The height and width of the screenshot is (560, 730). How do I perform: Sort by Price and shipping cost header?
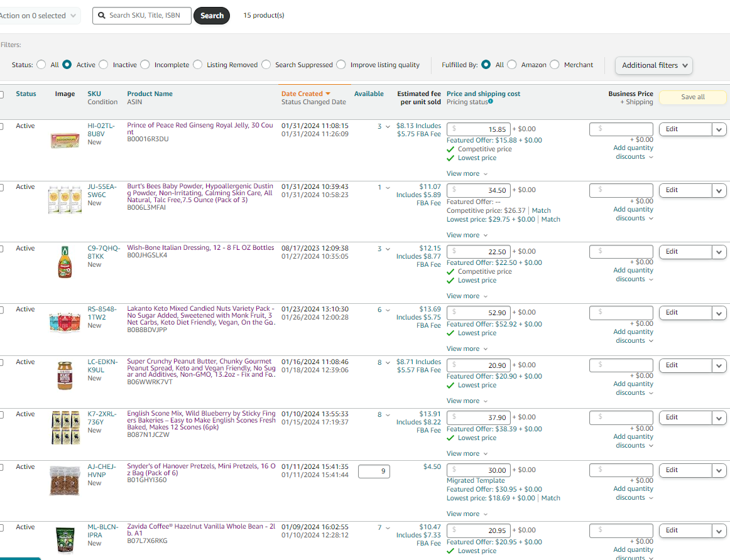pyautogui.click(x=483, y=94)
